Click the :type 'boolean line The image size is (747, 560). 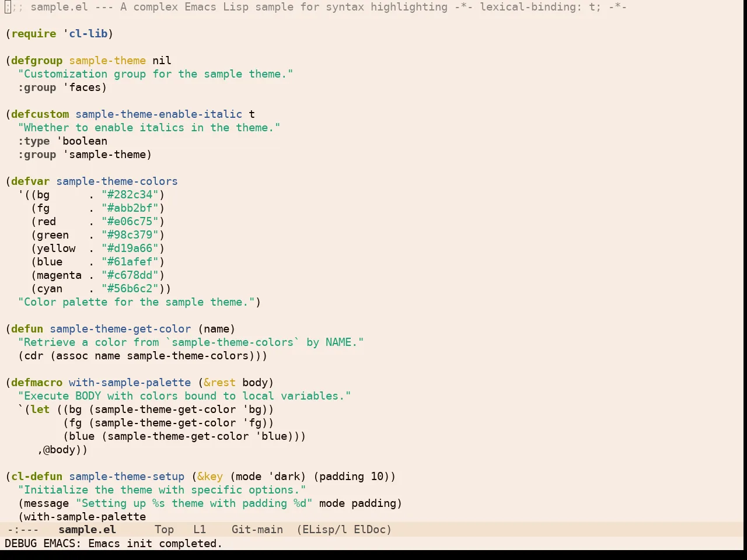pyautogui.click(x=62, y=141)
